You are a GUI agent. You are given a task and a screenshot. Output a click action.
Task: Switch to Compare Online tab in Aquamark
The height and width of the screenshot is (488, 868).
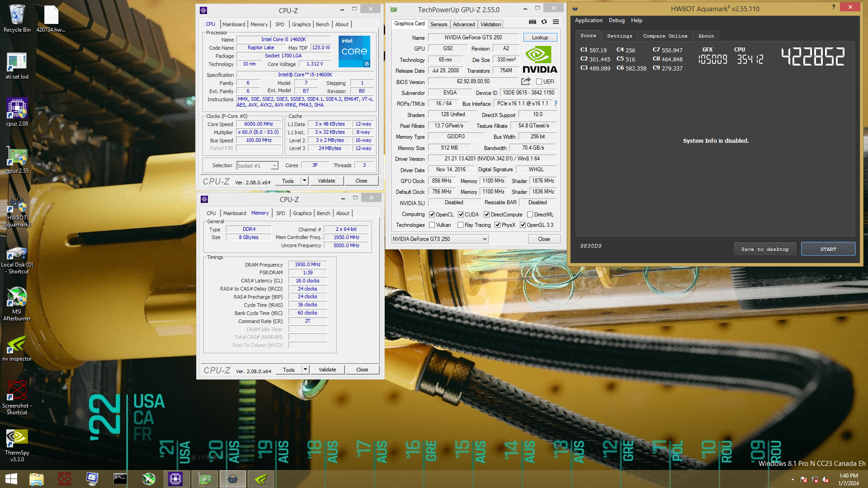point(665,36)
